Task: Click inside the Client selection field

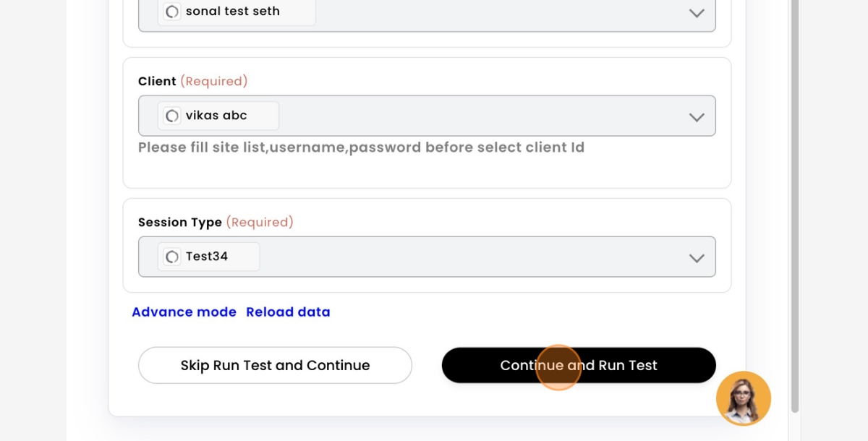Action: 427,116
